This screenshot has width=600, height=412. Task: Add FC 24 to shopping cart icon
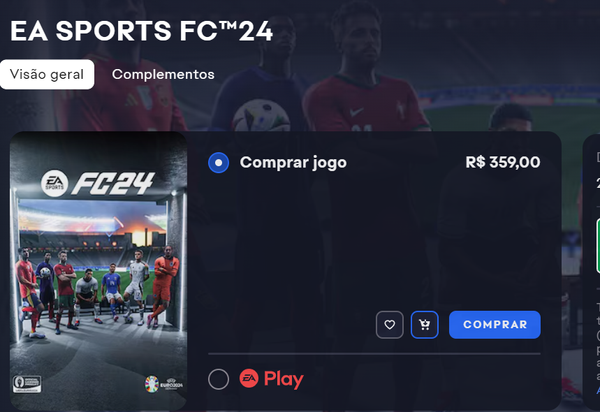point(424,325)
